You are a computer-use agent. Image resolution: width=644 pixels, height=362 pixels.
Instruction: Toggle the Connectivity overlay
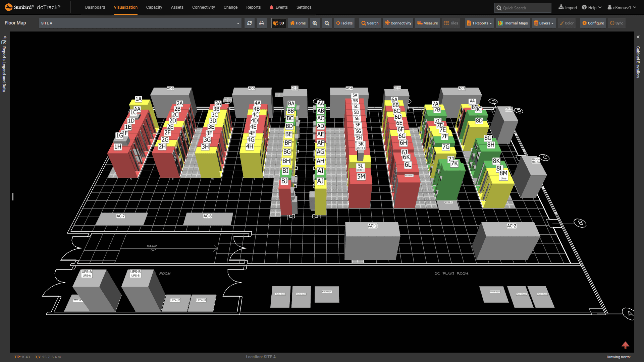[398, 23]
